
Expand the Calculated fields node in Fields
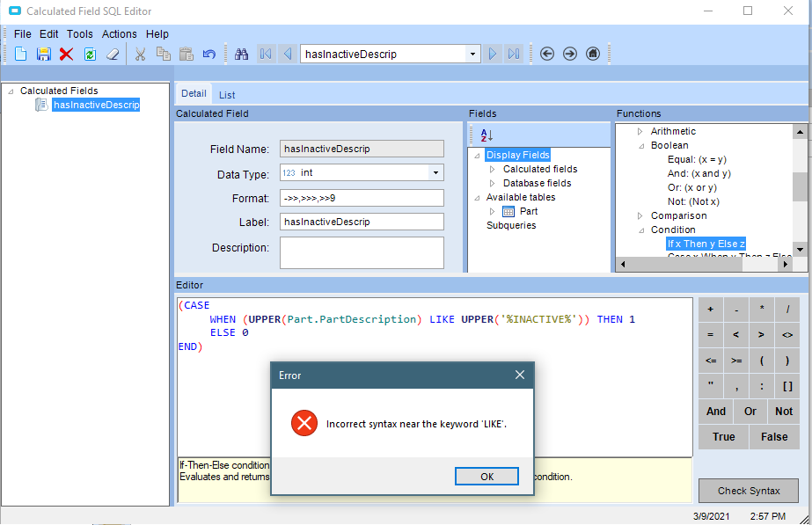pyautogui.click(x=492, y=170)
